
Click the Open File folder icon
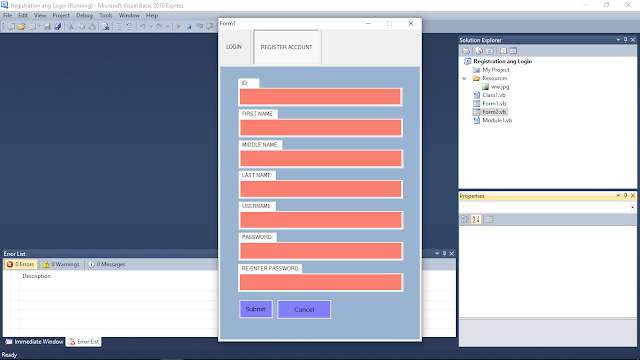[21, 27]
